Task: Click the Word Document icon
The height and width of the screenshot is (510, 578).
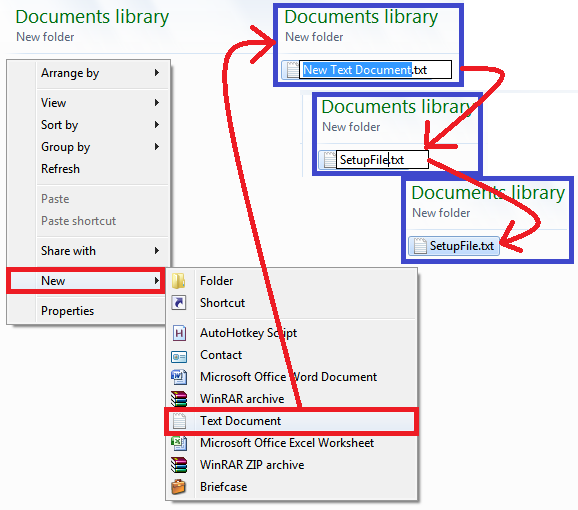Action: [179, 377]
